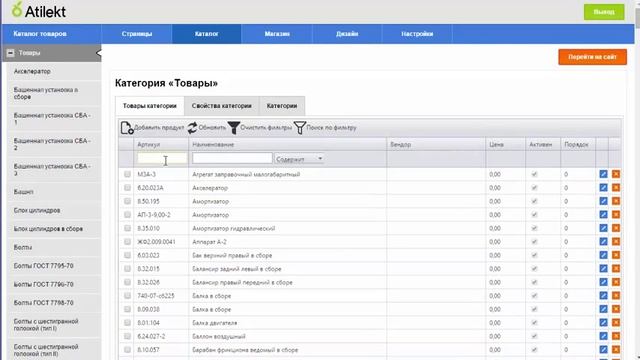Open the Магазин menu
Screen dimensions: 640x360
coord(277,34)
